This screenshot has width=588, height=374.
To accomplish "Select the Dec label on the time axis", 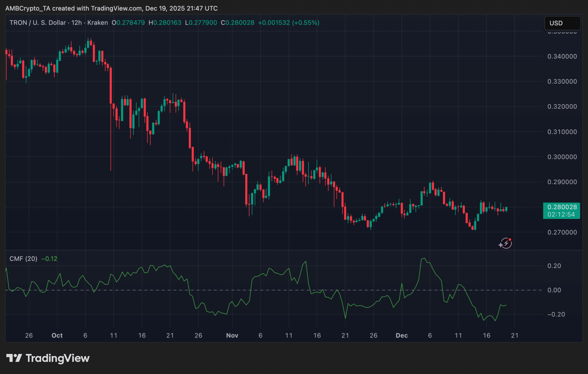I will coord(402,335).
